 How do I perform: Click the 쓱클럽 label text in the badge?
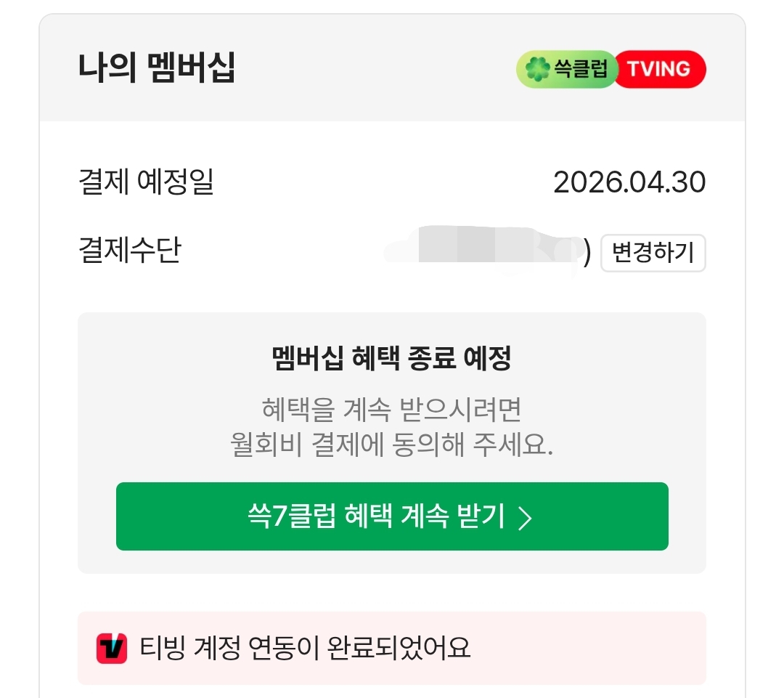(x=581, y=70)
